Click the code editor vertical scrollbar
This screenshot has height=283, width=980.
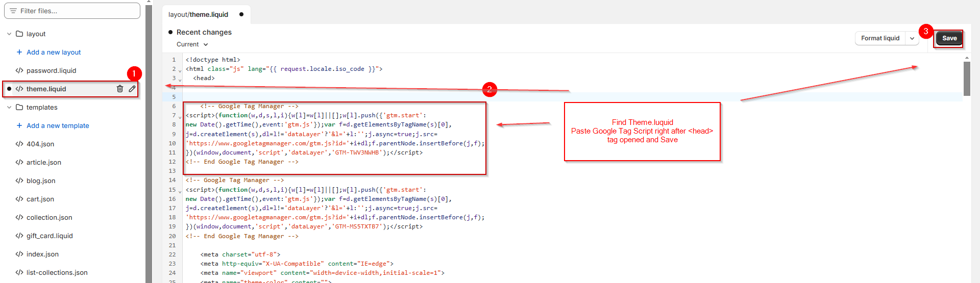967,79
